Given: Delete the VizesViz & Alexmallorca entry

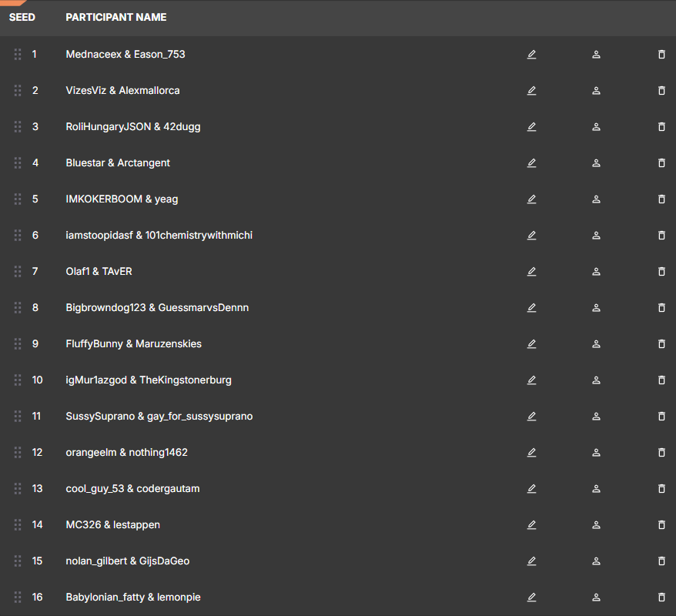Looking at the screenshot, I should click(661, 91).
